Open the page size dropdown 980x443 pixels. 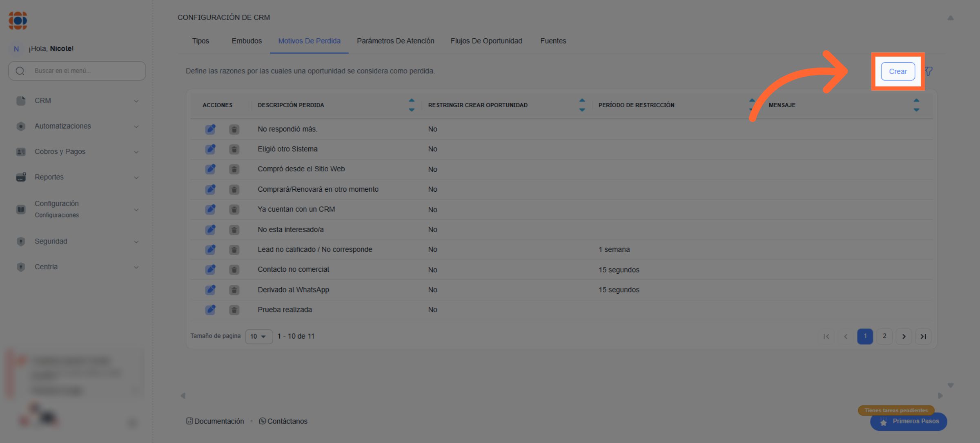(x=258, y=337)
